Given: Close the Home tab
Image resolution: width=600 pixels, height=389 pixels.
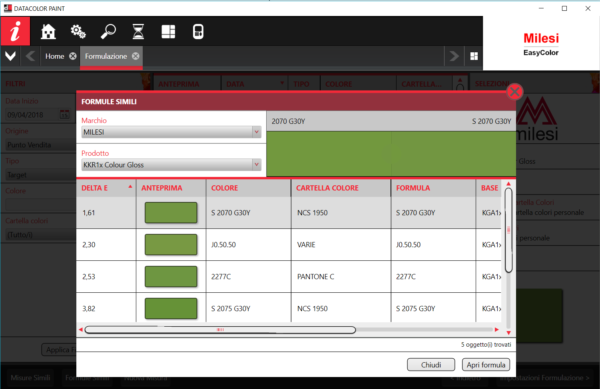Looking at the screenshot, I should [x=73, y=56].
